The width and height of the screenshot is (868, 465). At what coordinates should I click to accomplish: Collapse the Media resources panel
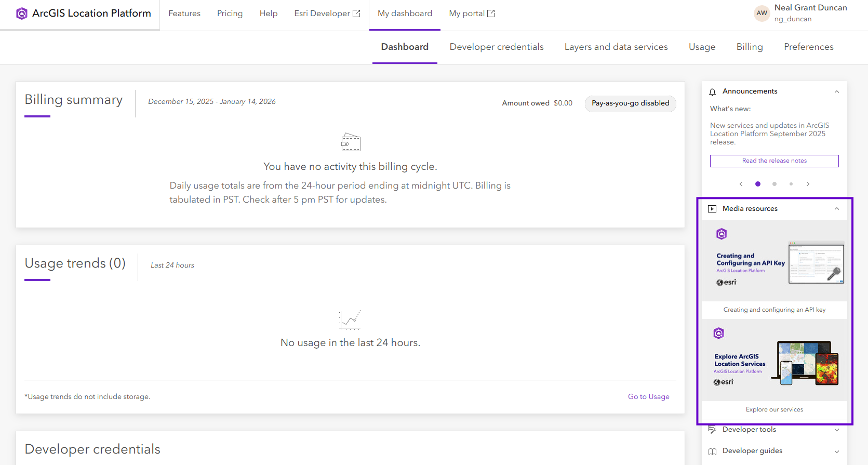[837, 209]
